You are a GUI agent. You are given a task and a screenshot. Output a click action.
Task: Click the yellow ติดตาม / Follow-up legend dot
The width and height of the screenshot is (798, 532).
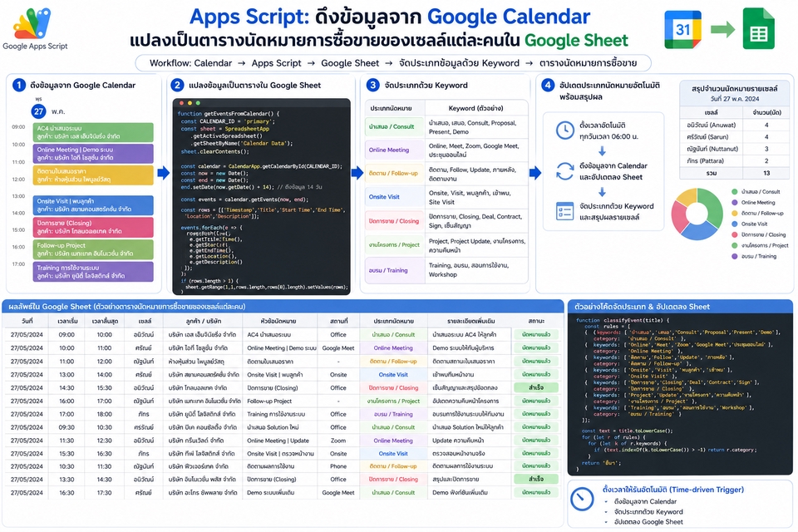click(x=734, y=214)
